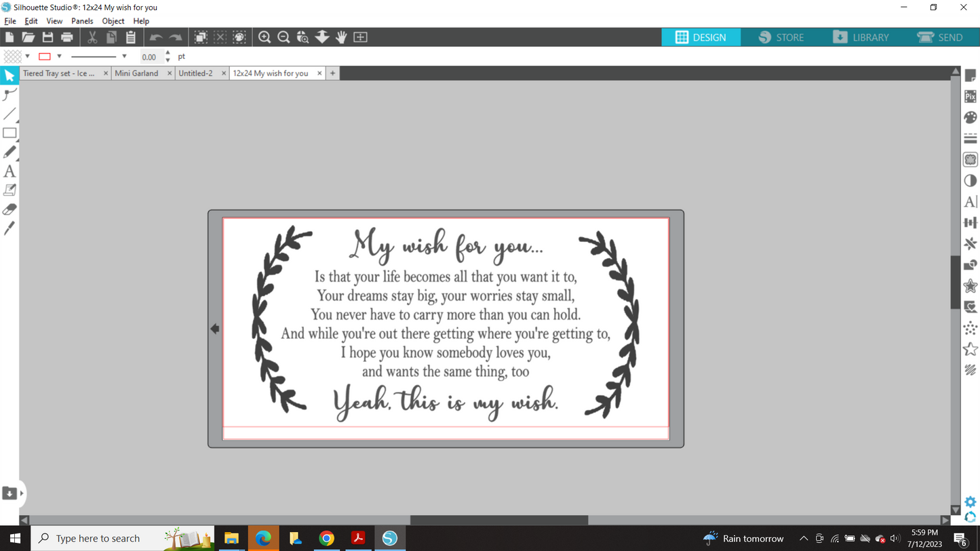Open Replicate panel icon
980x551 pixels.
click(x=971, y=243)
